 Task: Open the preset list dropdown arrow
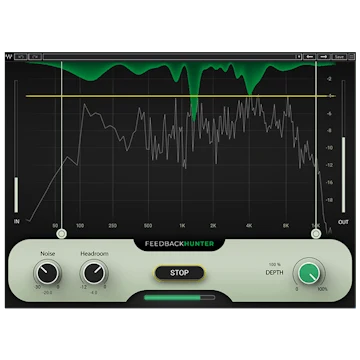299,57
